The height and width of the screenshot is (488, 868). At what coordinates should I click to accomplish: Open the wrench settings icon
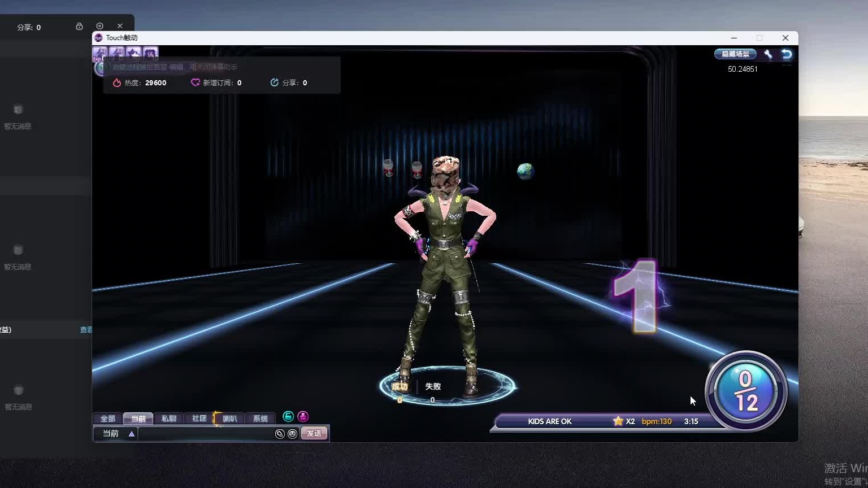click(x=768, y=54)
